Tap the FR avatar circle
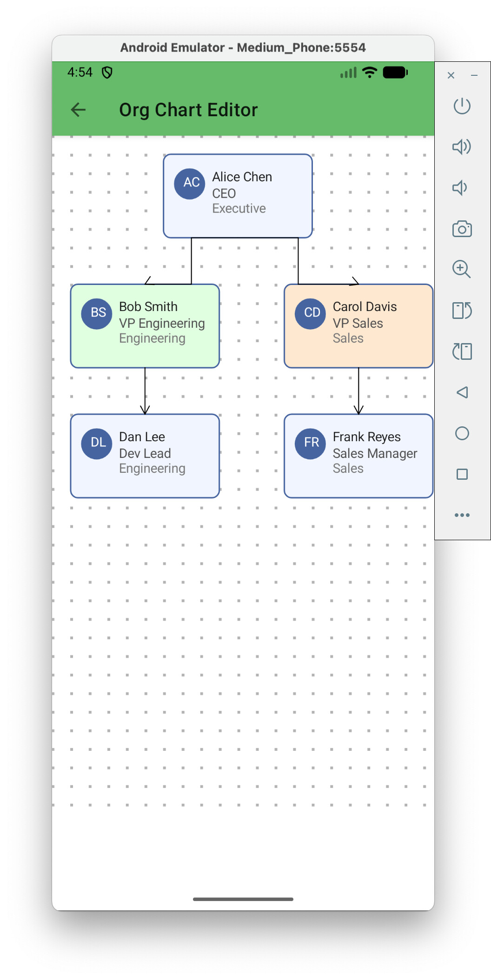 [x=310, y=444]
